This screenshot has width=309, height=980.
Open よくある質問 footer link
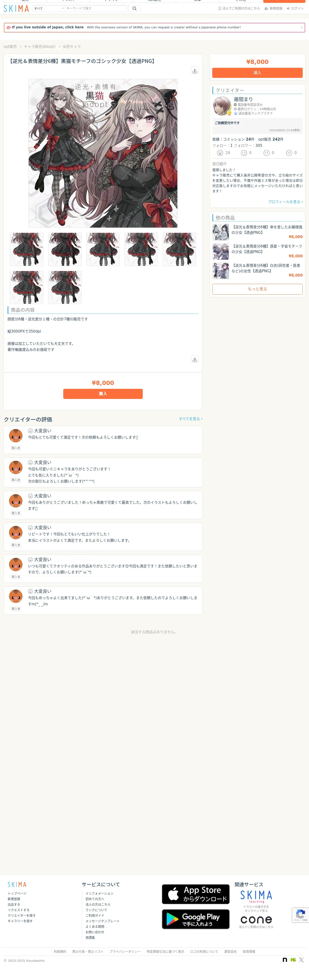95,926
